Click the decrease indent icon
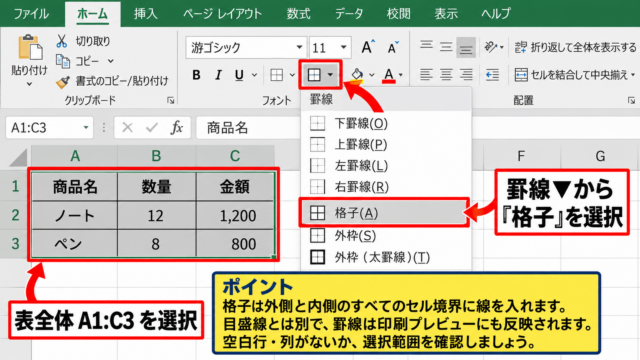640x360 pixels. 492,75
